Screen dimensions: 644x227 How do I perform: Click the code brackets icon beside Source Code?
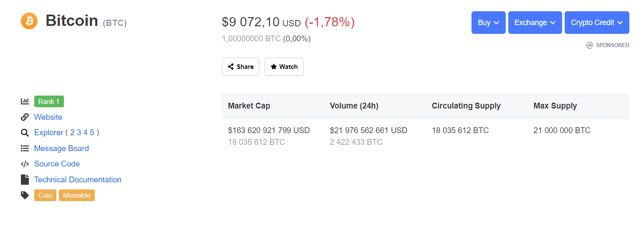click(x=25, y=164)
